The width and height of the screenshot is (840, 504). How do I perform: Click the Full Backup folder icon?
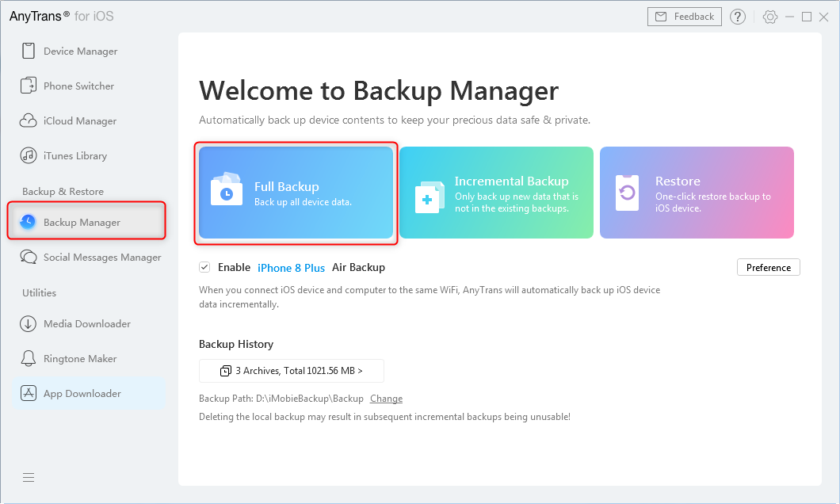pos(227,189)
